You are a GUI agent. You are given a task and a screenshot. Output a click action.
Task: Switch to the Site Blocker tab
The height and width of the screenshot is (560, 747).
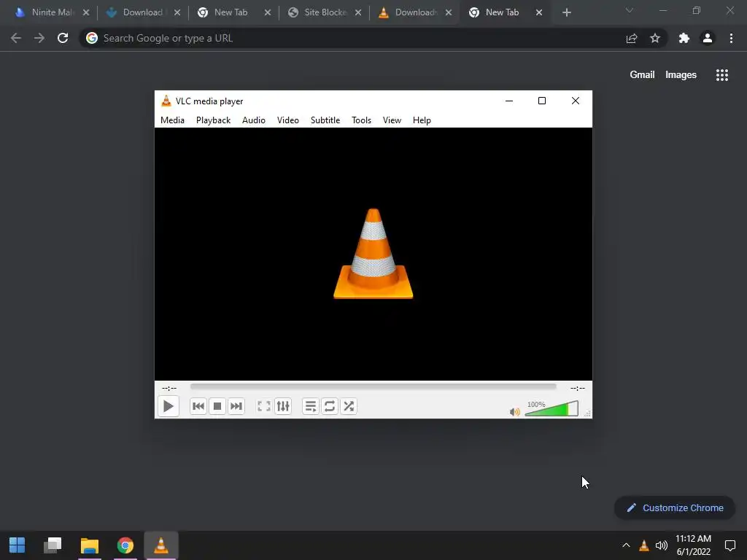pyautogui.click(x=325, y=12)
